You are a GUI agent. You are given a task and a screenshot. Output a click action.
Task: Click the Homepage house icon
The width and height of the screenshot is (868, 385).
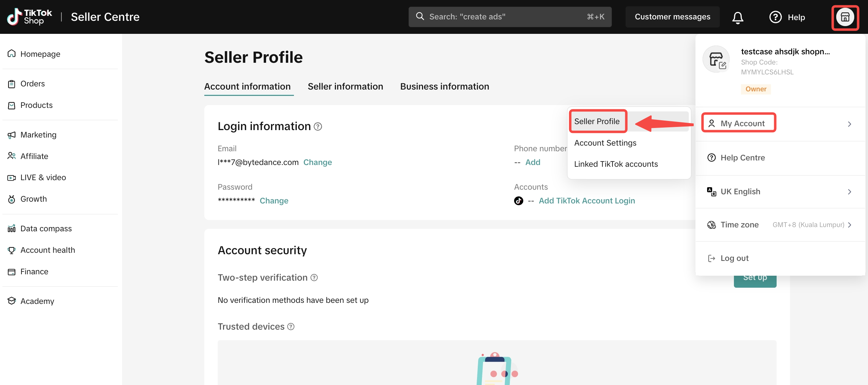click(12, 54)
